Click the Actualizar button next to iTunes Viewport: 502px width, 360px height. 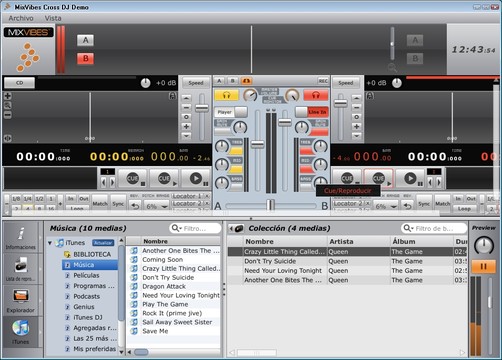(x=103, y=243)
